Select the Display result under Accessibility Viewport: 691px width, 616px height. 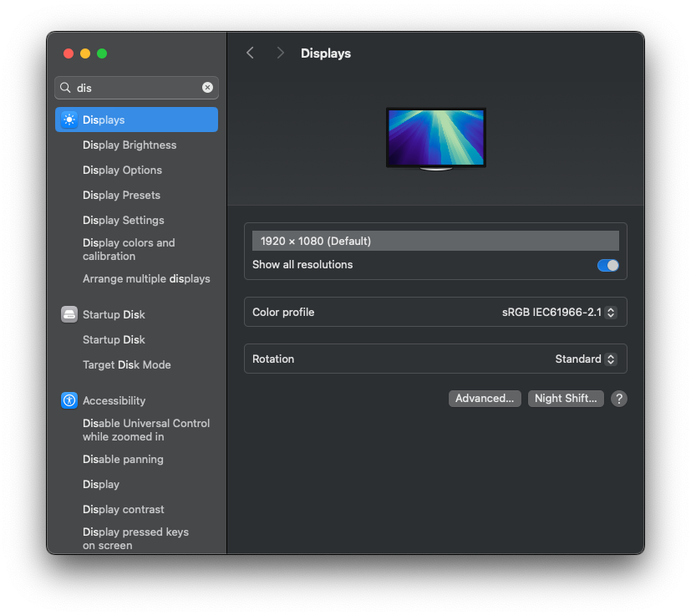click(101, 484)
